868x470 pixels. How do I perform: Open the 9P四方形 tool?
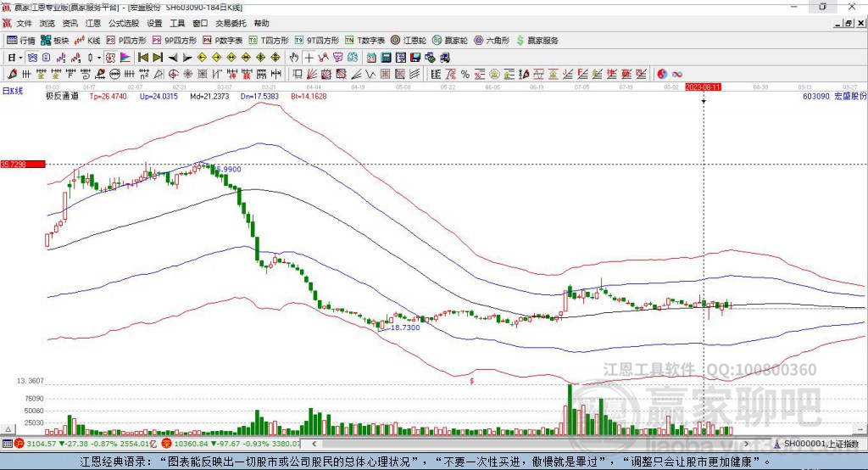(175, 41)
